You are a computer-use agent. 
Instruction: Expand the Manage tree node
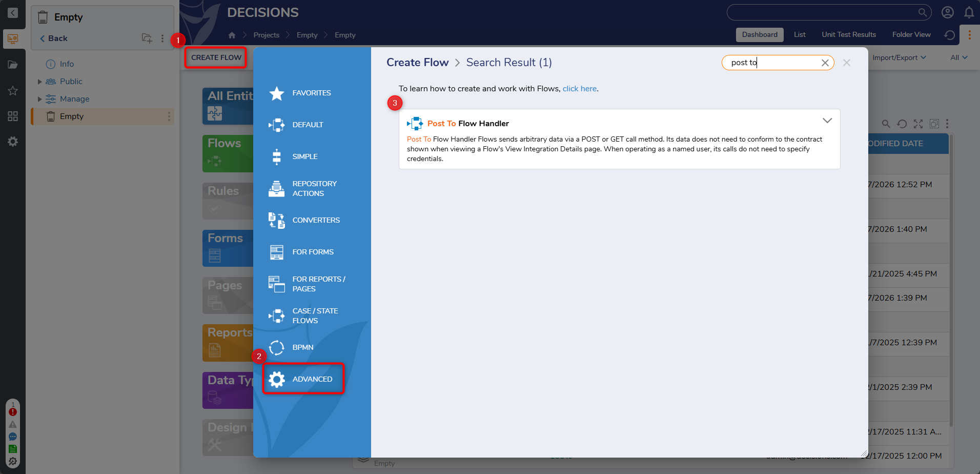pyautogui.click(x=40, y=99)
